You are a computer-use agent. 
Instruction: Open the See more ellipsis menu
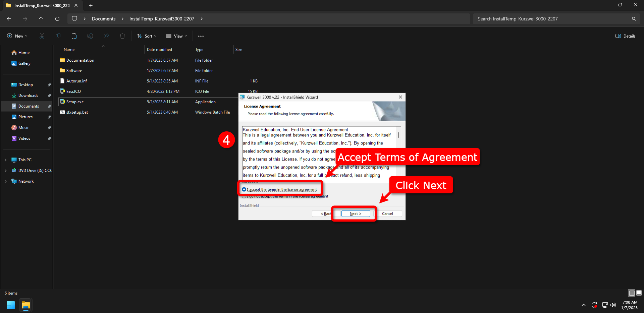pos(201,36)
